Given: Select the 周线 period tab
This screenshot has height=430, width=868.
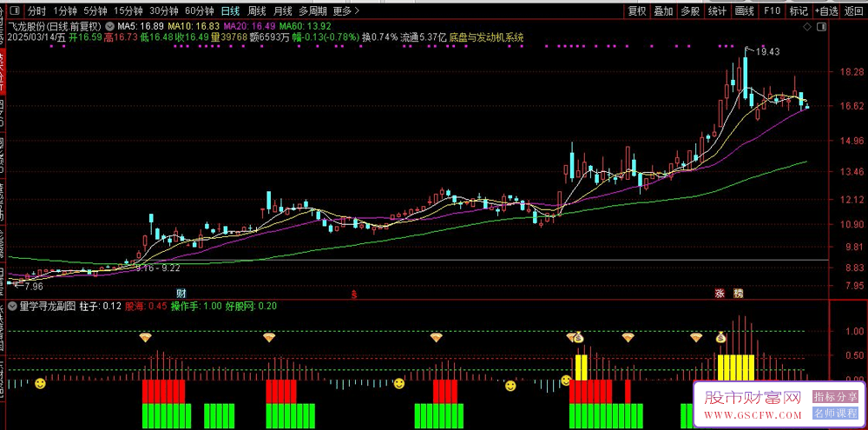Looking at the screenshot, I should pyautogui.click(x=256, y=10).
